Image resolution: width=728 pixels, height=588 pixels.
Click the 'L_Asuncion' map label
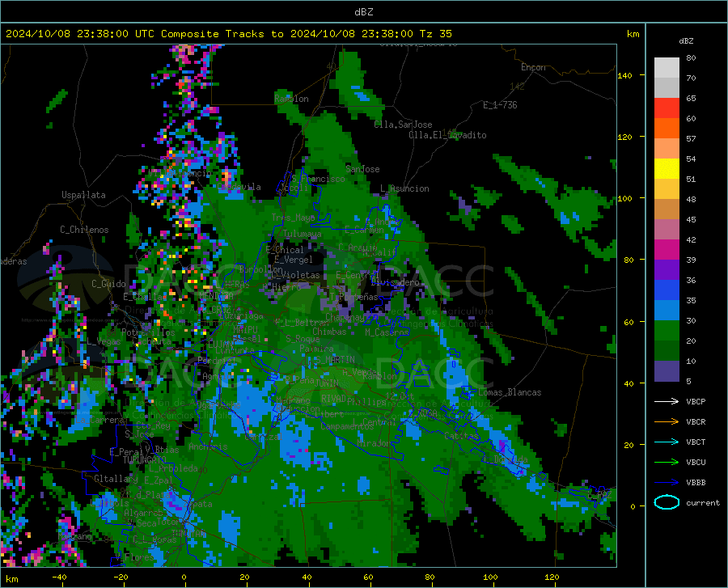[404, 188]
